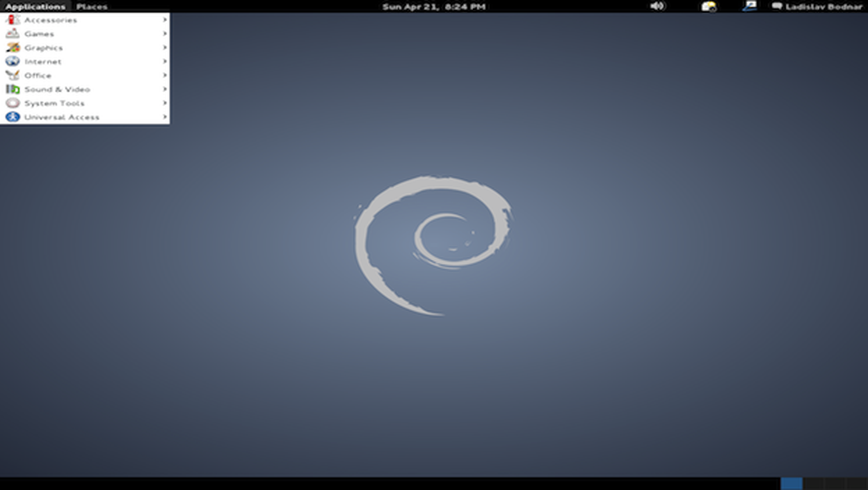The height and width of the screenshot is (490, 868).
Task: Expand the System Tools submenu arrow
Action: coord(164,103)
